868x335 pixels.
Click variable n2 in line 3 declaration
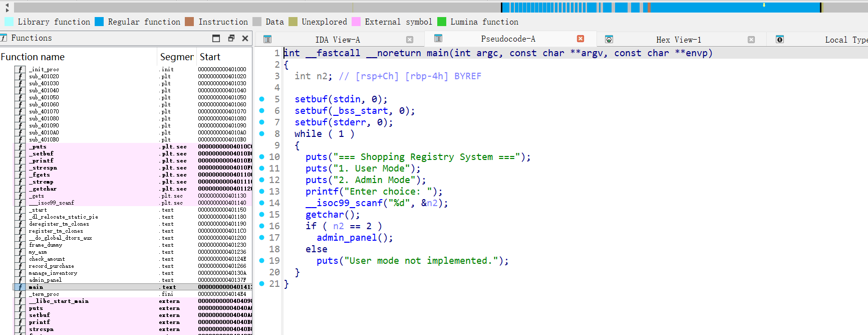322,76
